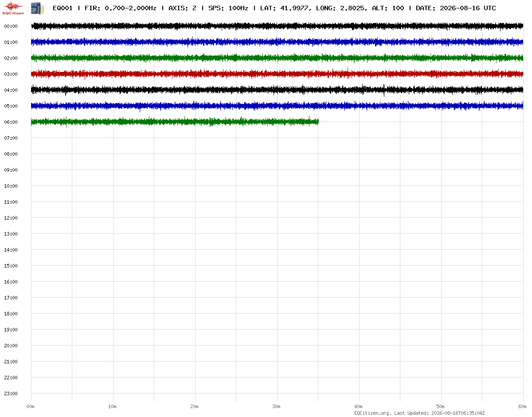Click the 40m minute axis label
The height and width of the screenshot is (417, 532).
(x=359, y=406)
